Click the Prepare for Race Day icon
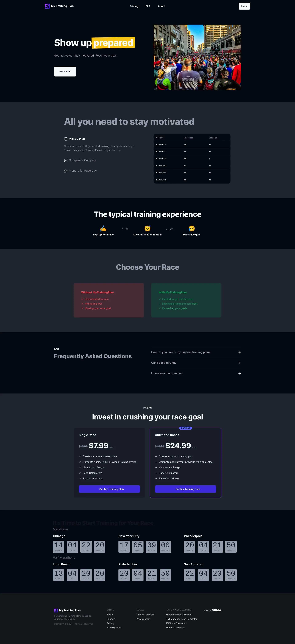This screenshot has width=295, height=644. (x=66, y=171)
